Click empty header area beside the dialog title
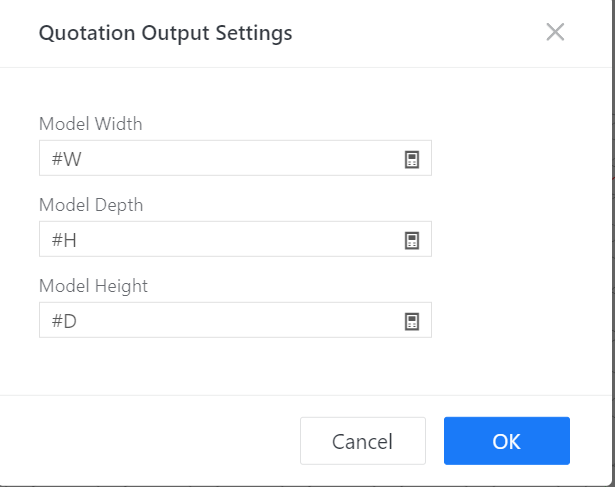The height and width of the screenshot is (487, 615). click(420, 33)
